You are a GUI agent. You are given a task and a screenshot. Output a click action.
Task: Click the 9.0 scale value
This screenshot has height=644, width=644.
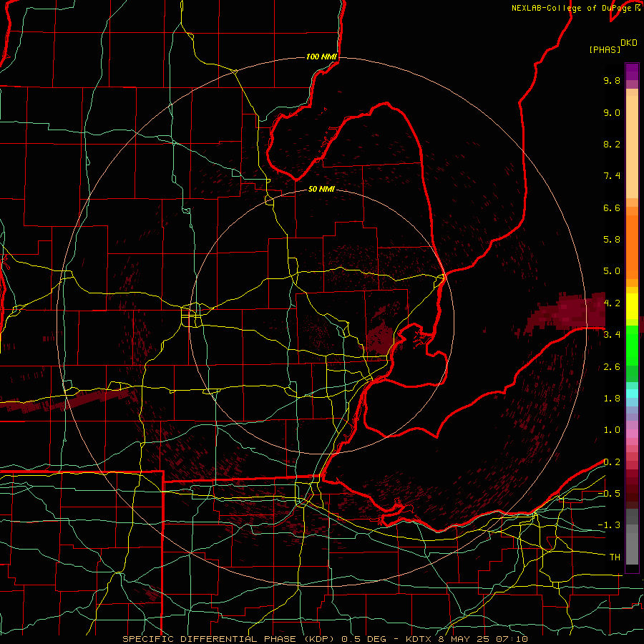[x=612, y=112]
